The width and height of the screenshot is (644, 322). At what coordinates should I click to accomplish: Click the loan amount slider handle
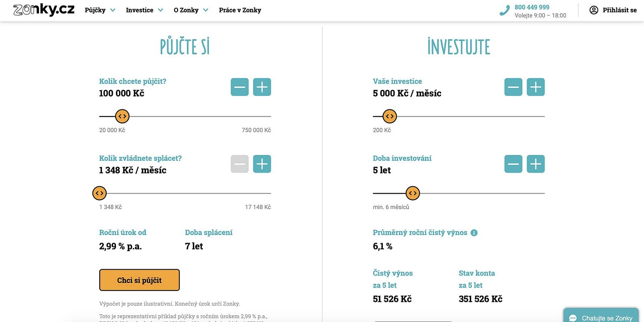tap(122, 116)
